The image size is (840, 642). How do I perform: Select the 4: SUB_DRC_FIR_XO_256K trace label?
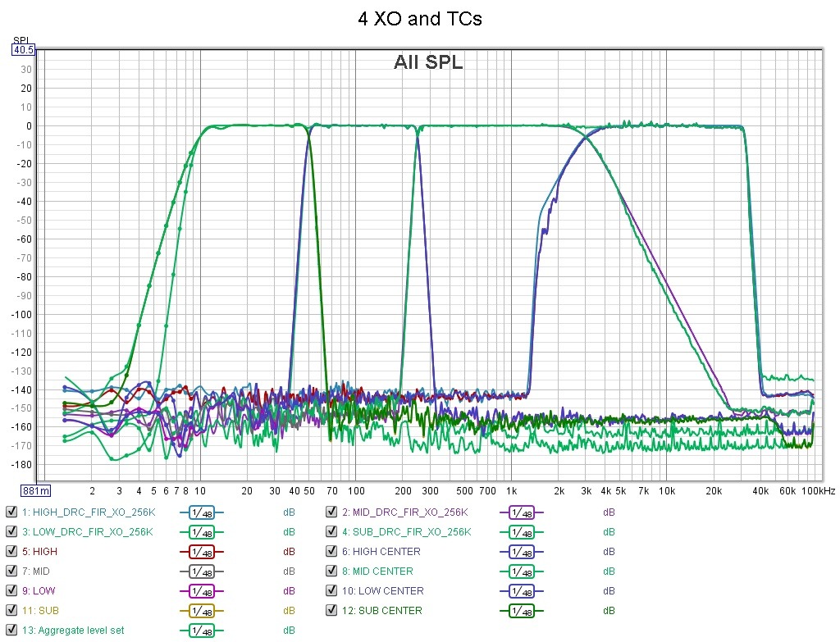[x=407, y=531]
